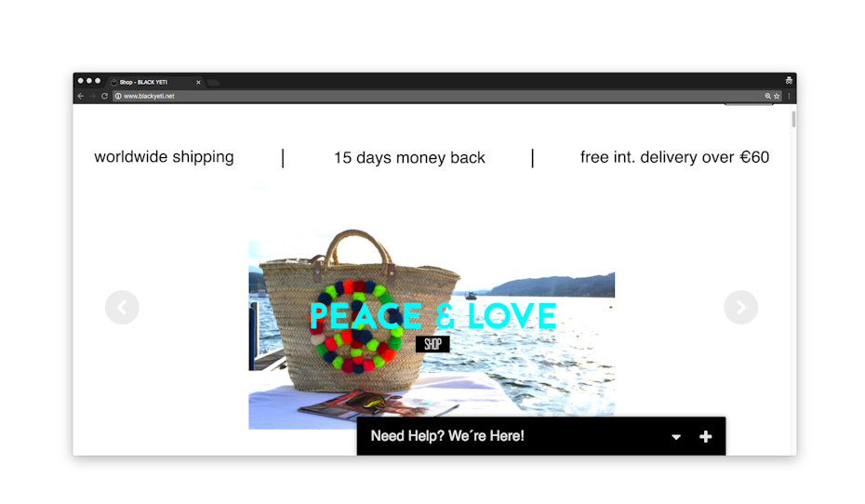Click the black SHOP button on banner

pos(432,344)
